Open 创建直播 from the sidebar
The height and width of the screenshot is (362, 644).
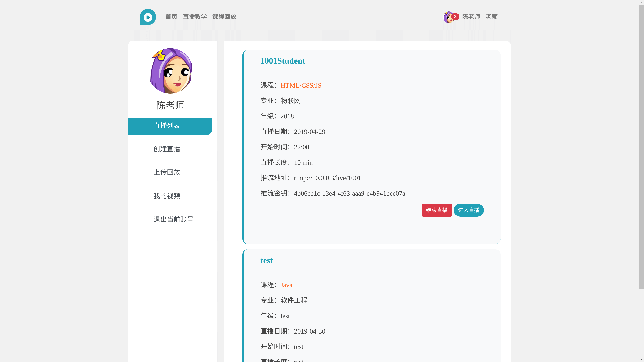pyautogui.click(x=167, y=149)
